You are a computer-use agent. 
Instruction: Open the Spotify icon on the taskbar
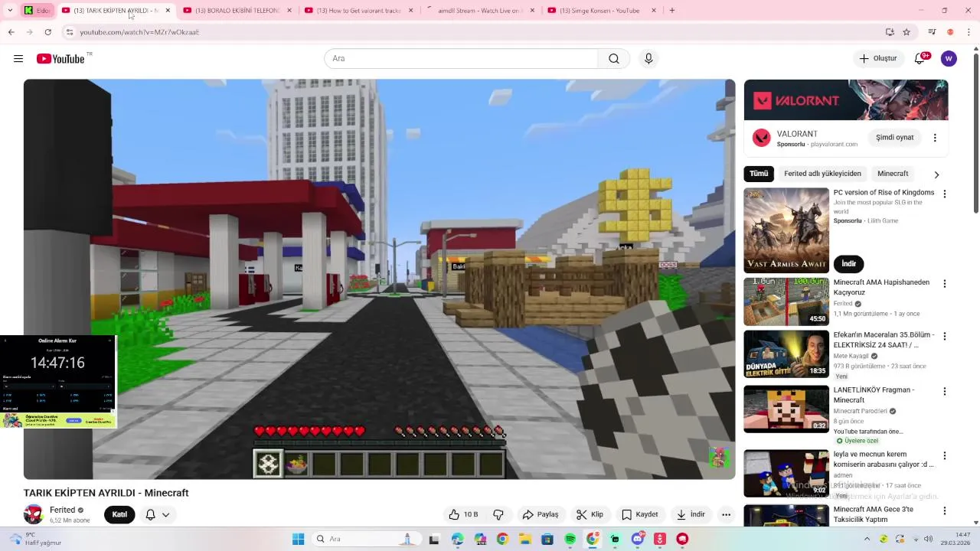(570, 539)
